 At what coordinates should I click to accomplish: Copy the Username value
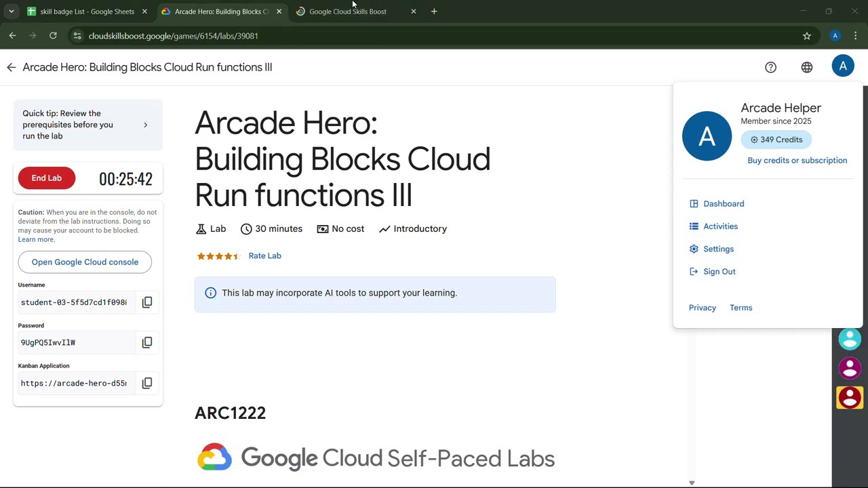[x=147, y=302]
